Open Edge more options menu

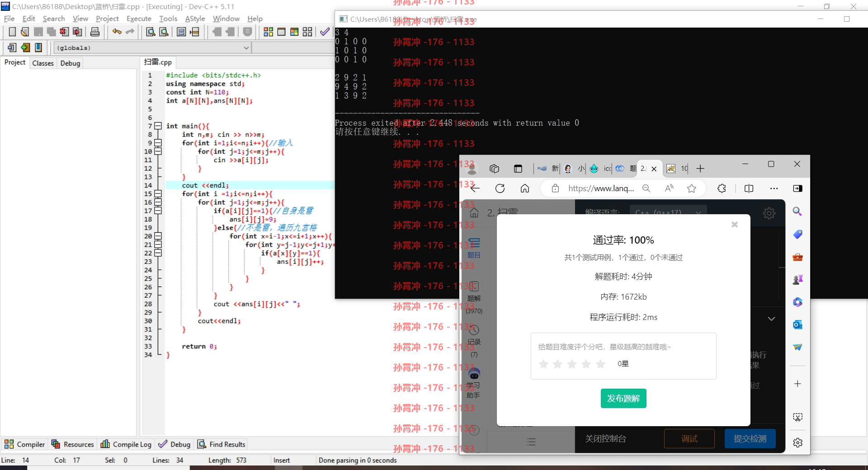point(774,188)
